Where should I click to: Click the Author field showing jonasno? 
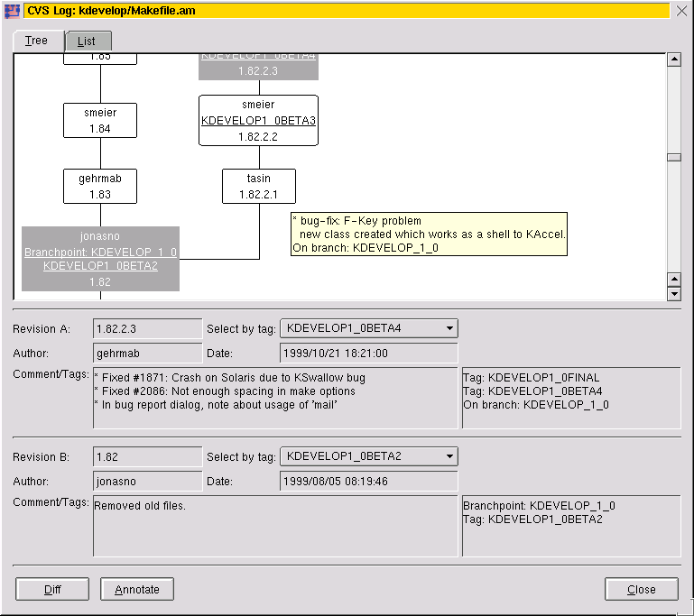pyautogui.click(x=147, y=481)
